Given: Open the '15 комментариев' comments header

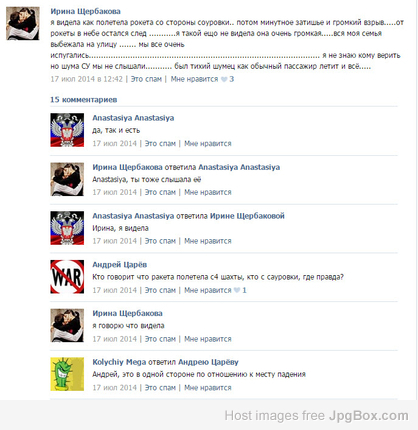Looking at the screenshot, I should (x=84, y=100).
